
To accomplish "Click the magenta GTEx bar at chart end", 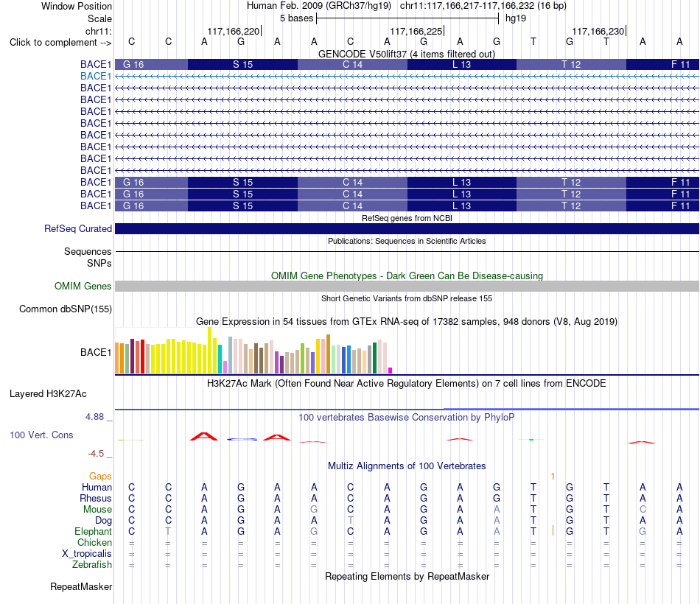I will point(391,371).
